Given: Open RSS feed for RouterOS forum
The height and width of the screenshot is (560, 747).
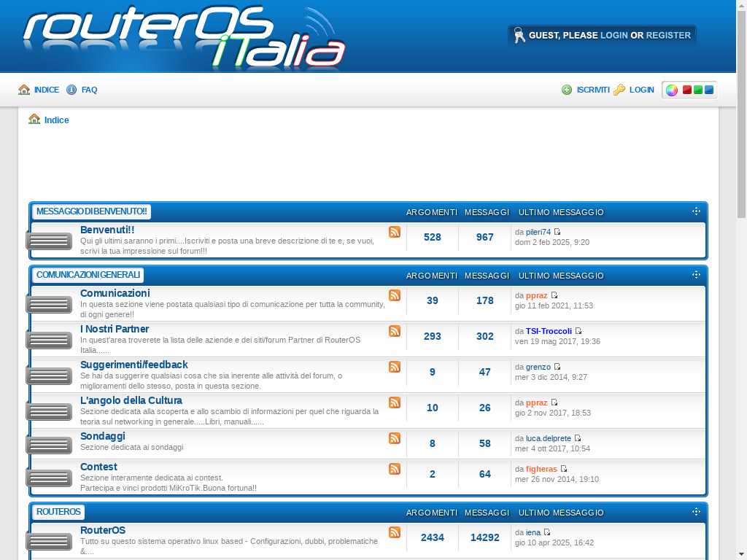Looking at the screenshot, I should [x=395, y=532].
